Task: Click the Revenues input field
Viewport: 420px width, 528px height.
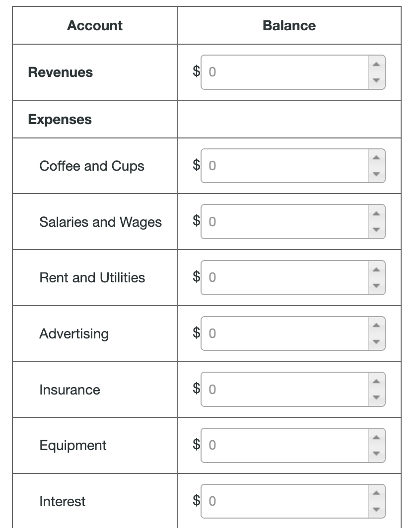Action: coord(283,72)
